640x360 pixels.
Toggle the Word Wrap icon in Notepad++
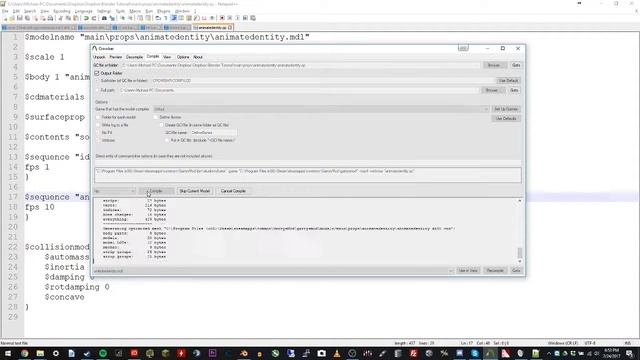coord(158,18)
